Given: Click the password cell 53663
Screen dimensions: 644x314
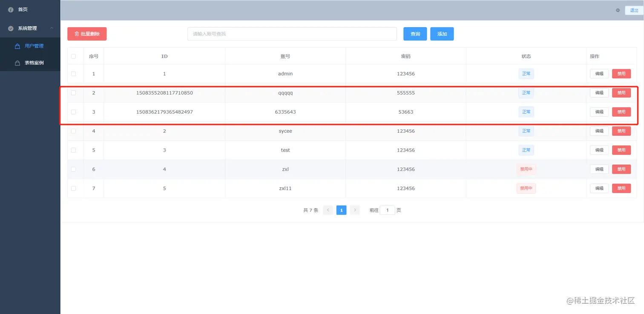Looking at the screenshot, I should [x=406, y=112].
